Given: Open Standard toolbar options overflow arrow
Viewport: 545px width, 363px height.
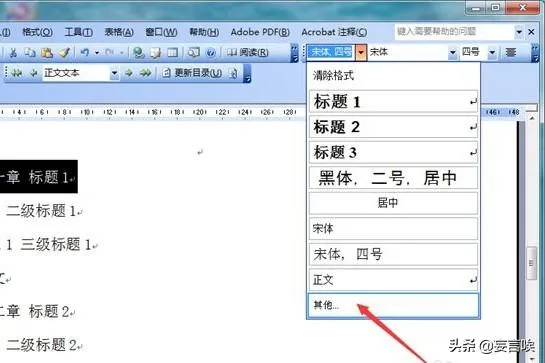Looking at the screenshot, I should pos(294,53).
